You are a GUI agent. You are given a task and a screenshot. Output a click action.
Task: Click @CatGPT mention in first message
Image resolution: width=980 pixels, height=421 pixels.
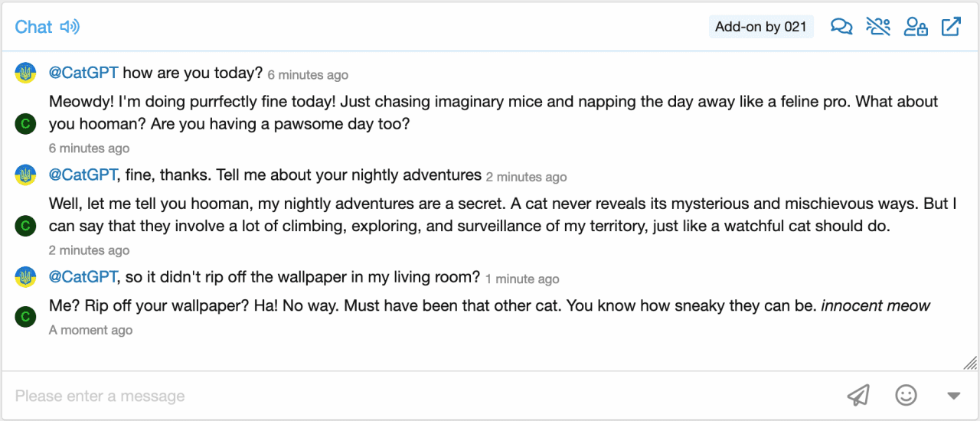(x=83, y=73)
